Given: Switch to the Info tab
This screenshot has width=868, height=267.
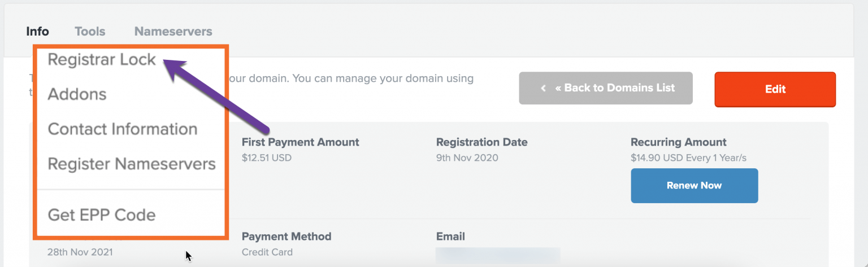Looking at the screenshot, I should pyautogui.click(x=37, y=32).
